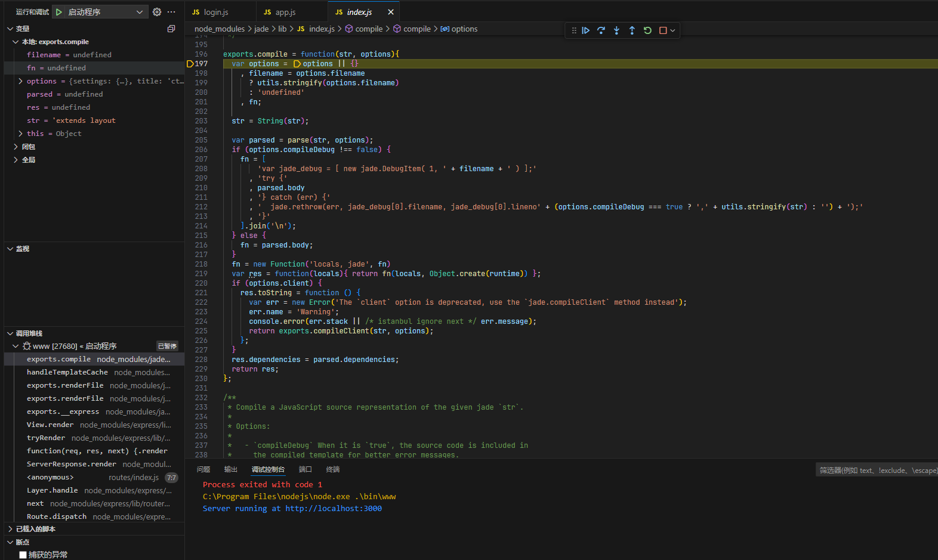Viewport: 938px width, 560px height.
Task: Open the 启动程序 configuration dropdown
Action: pos(139,12)
